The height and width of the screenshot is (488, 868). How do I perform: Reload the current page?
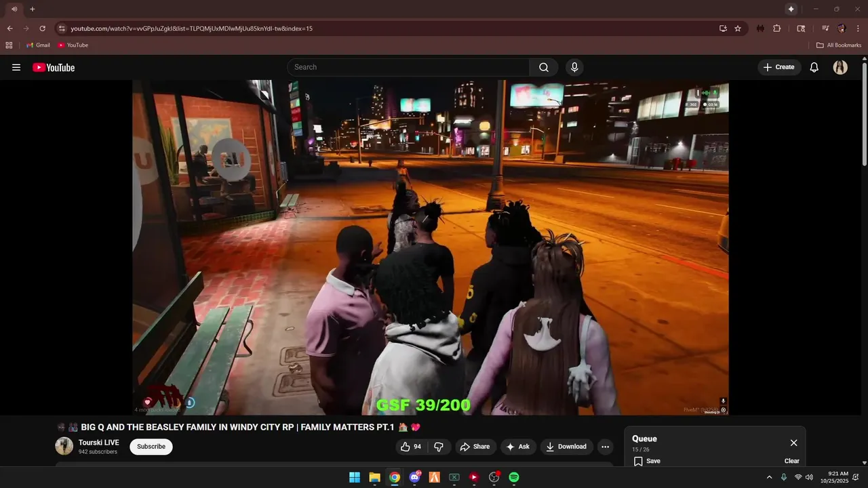point(42,28)
